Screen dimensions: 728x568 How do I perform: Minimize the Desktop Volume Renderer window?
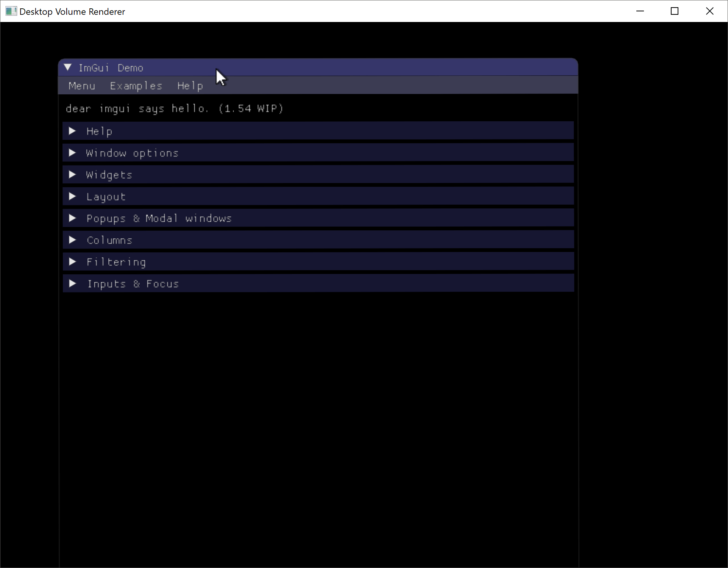click(x=640, y=11)
